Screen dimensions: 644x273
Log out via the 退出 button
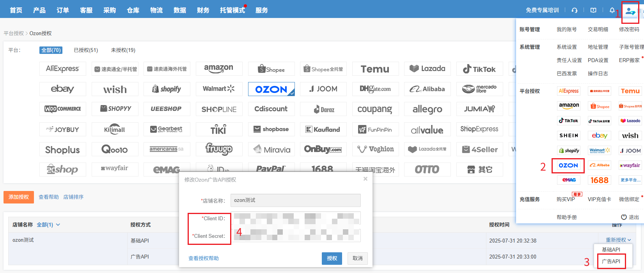630,217
